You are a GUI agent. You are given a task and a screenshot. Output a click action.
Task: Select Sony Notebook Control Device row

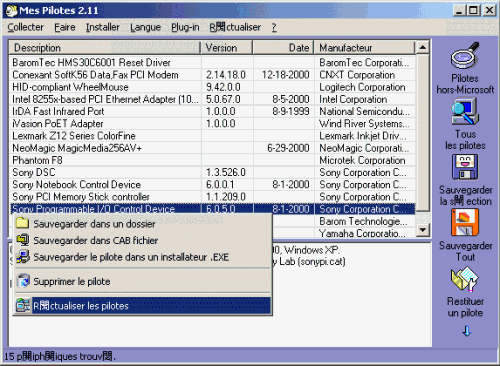212,184
